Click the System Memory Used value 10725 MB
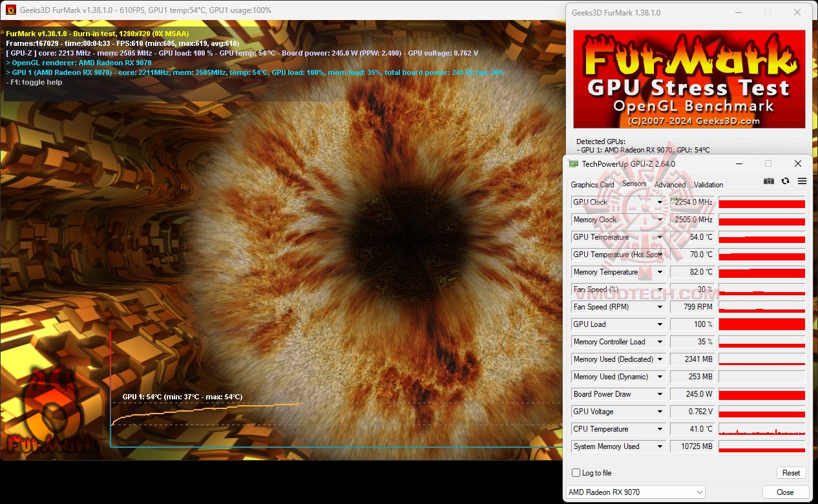This screenshot has height=504, width=818. [692, 446]
